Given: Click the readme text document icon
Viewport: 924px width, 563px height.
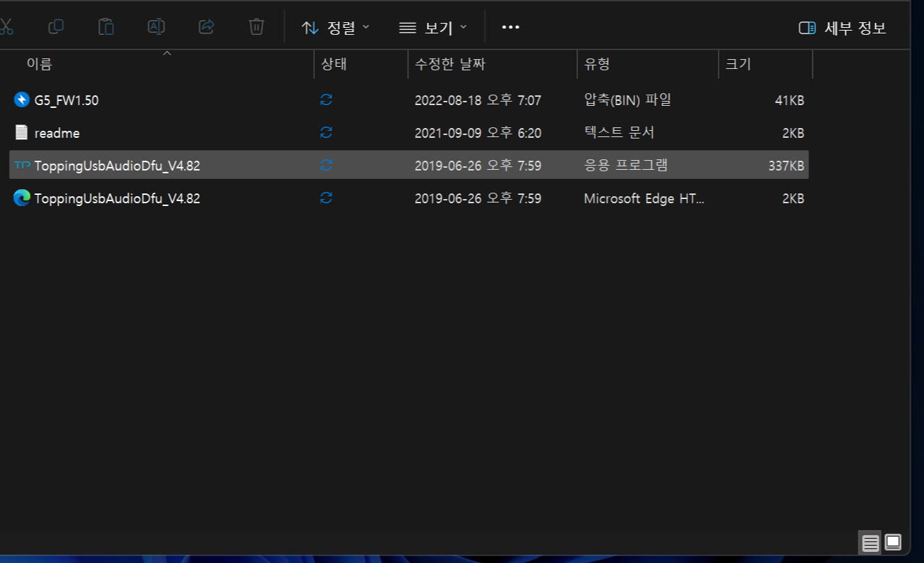Looking at the screenshot, I should click(x=22, y=132).
